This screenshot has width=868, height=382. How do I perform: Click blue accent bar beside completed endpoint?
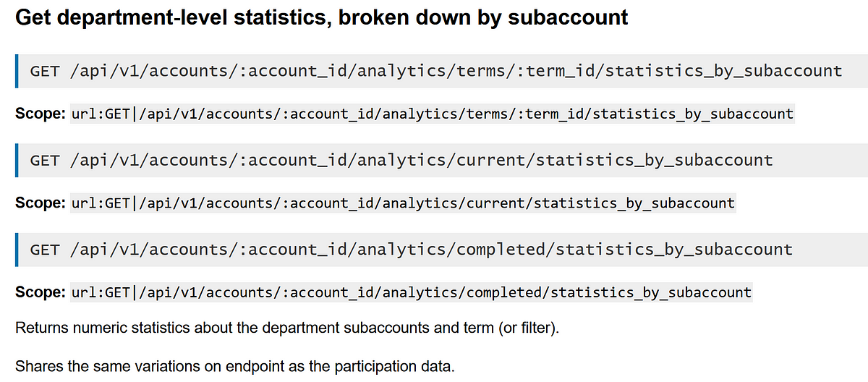[x=17, y=250]
